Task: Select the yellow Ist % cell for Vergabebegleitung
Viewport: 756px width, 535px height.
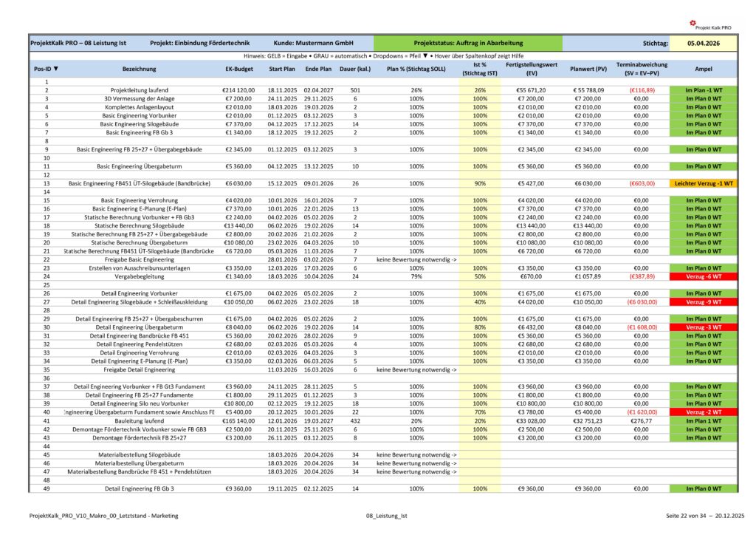Action: 480,276
